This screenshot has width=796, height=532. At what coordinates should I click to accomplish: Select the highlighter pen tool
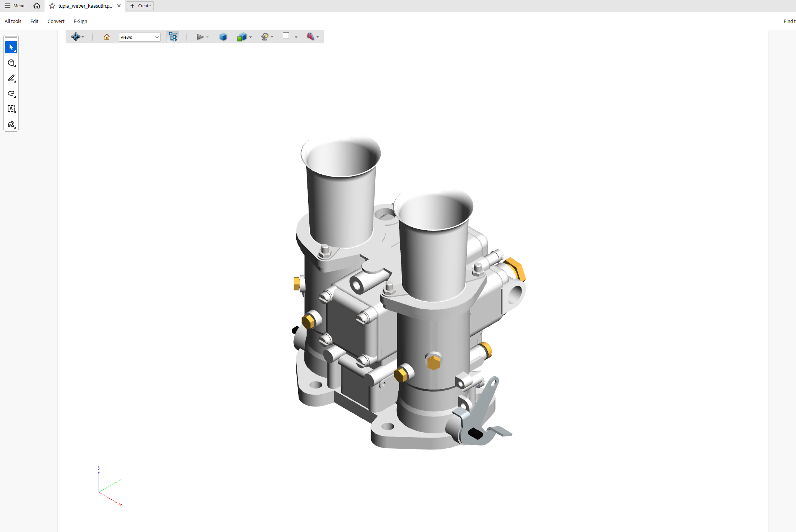[x=11, y=78]
